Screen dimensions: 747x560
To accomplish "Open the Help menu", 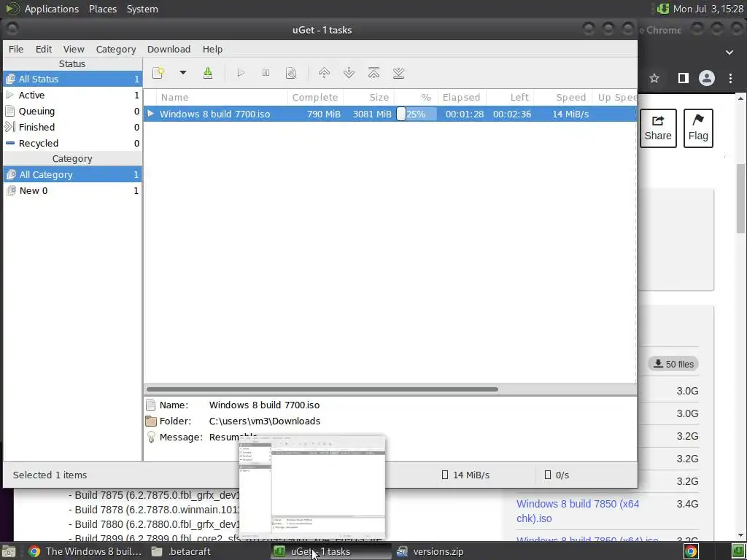I will [212, 49].
